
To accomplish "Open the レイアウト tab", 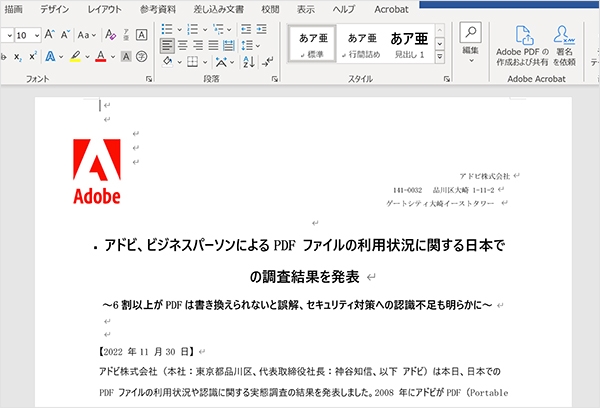I will coord(104,9).
